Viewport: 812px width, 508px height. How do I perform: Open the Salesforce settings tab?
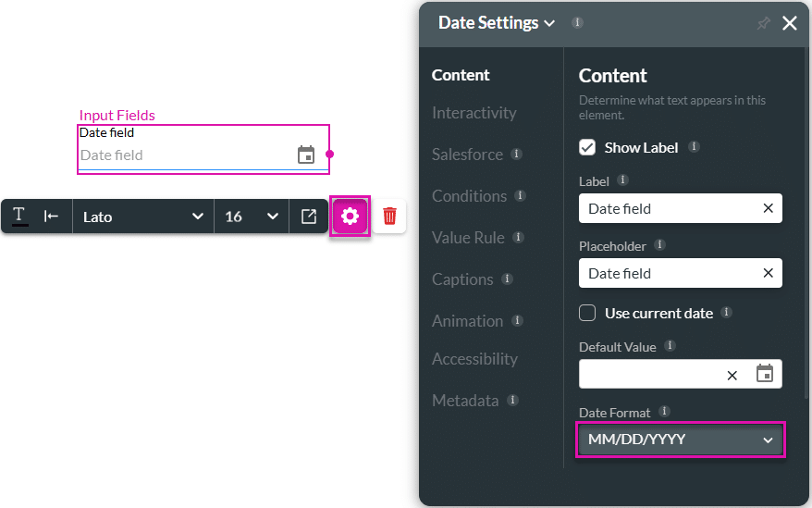pyautogui.click(x=467, y=155)
